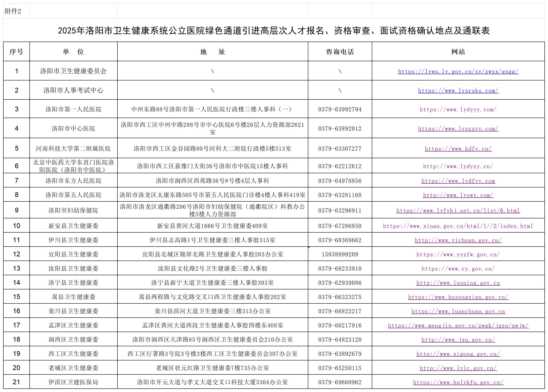The height and width of the screenshot is (392, 548).
Task: Open the lyws.ly.gov.cn health commission link
Action: (458, 71)
